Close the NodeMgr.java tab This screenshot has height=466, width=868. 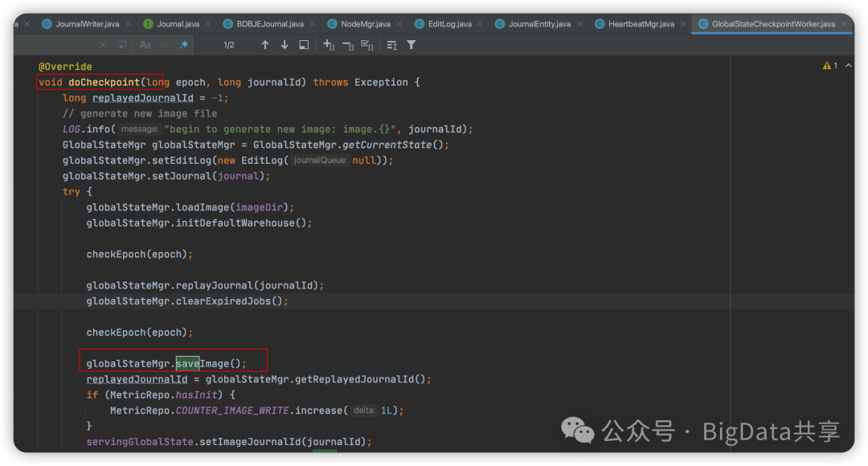[x=399, y=24]
